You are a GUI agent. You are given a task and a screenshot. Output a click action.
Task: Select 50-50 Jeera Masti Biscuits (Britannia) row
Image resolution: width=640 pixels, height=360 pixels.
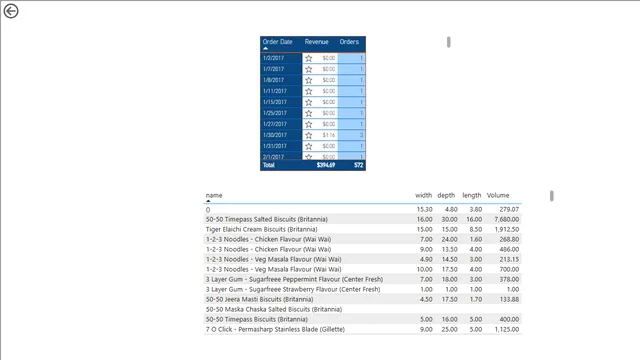362,299
